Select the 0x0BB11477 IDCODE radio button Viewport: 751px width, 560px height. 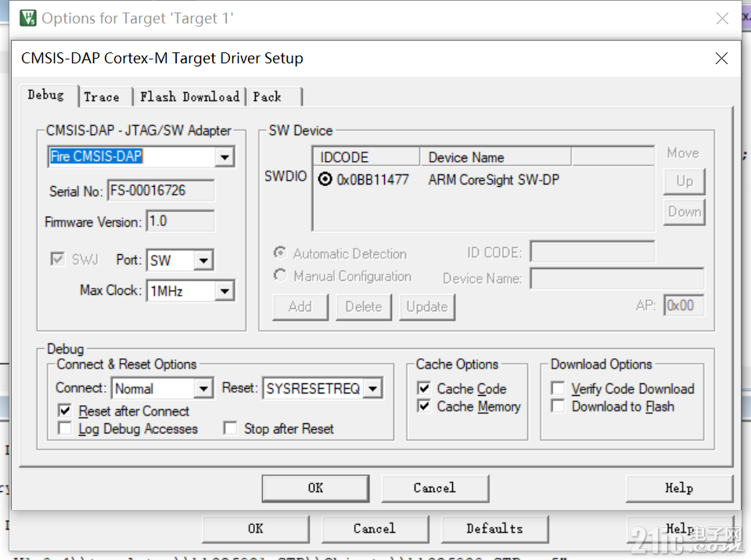tap(325, 180)
